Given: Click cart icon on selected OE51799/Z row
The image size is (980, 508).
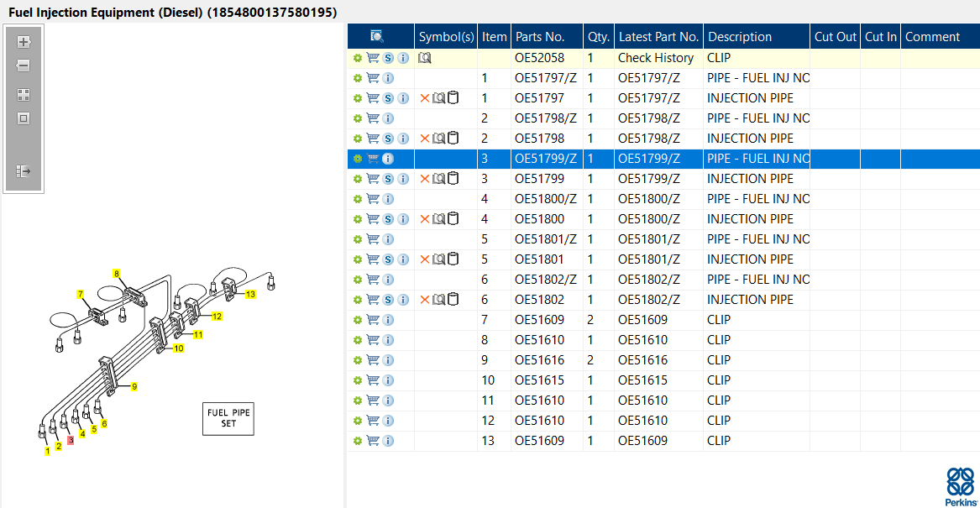Looking at the screenshot, I should point(373,159).
